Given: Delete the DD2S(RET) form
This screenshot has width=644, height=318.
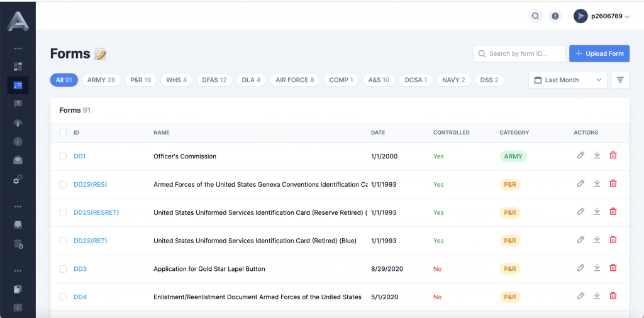Looking at the screenshot, I should click(613, 239).
